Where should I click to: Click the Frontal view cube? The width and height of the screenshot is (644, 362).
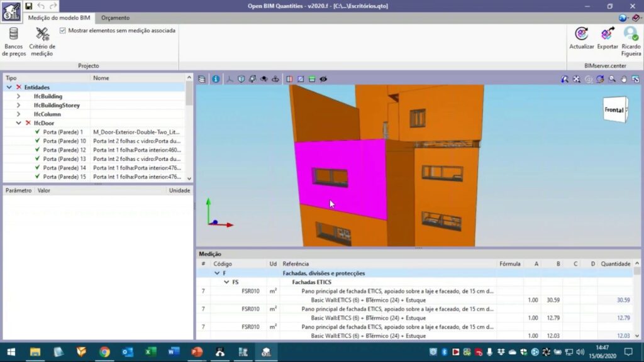[614, 110]
